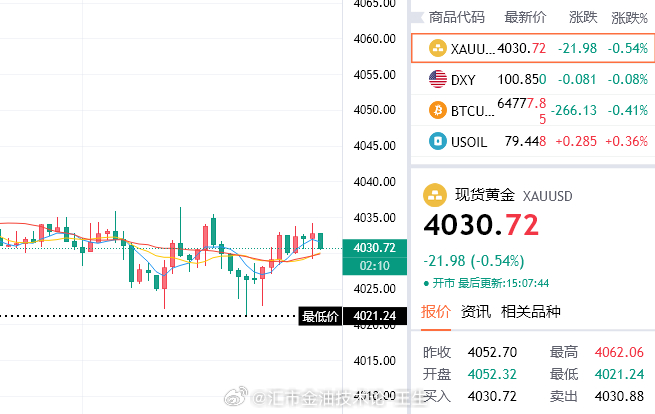This screenshot has width=655, height=414.
Task: Click DXY percent change -0.08%
Action: (x=627, y=79)
